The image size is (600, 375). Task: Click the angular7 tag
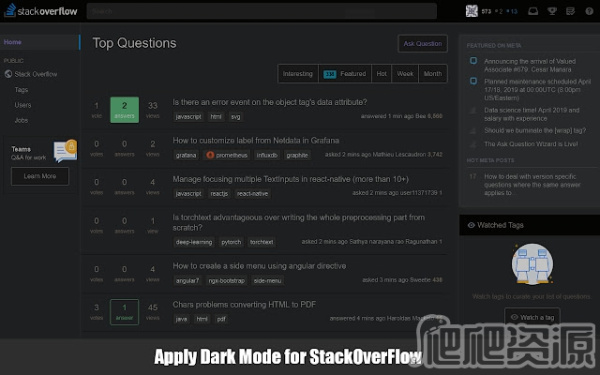coord(188,280)
